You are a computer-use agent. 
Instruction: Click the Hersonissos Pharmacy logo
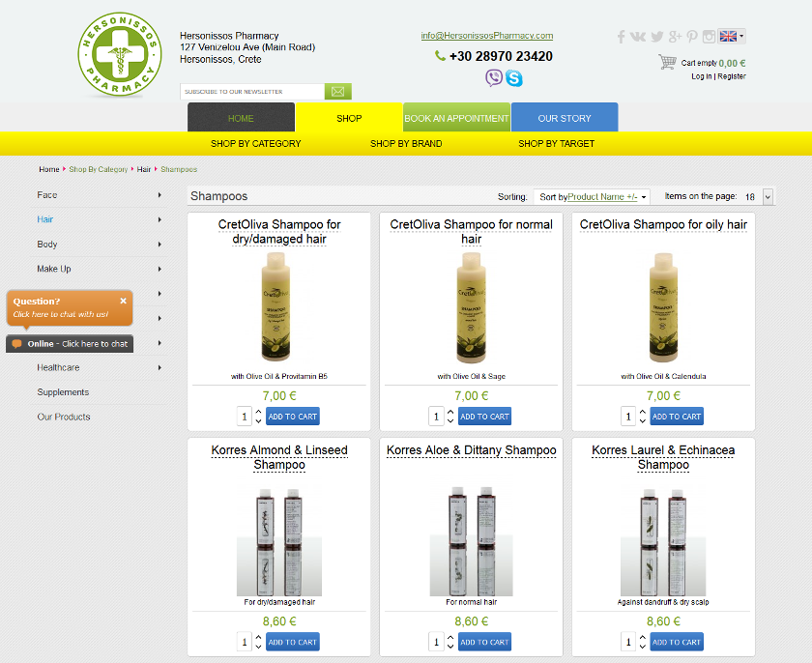pos(120,54)
